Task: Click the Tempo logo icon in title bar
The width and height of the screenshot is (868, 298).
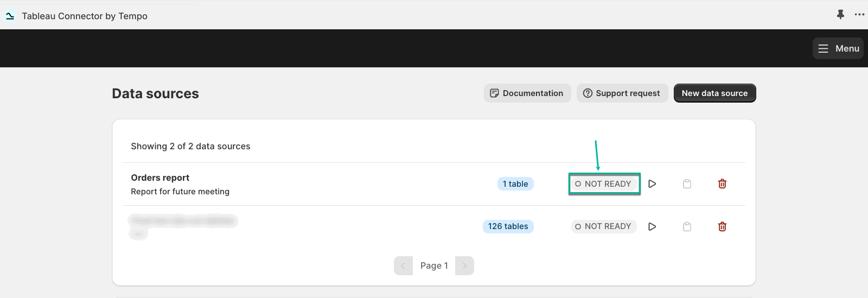Action: [10, 16]
